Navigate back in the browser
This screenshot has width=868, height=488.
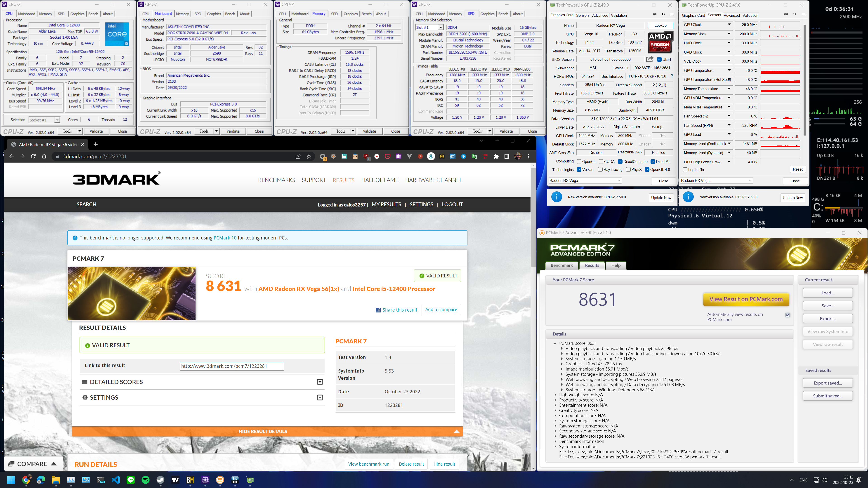(12, 156)
